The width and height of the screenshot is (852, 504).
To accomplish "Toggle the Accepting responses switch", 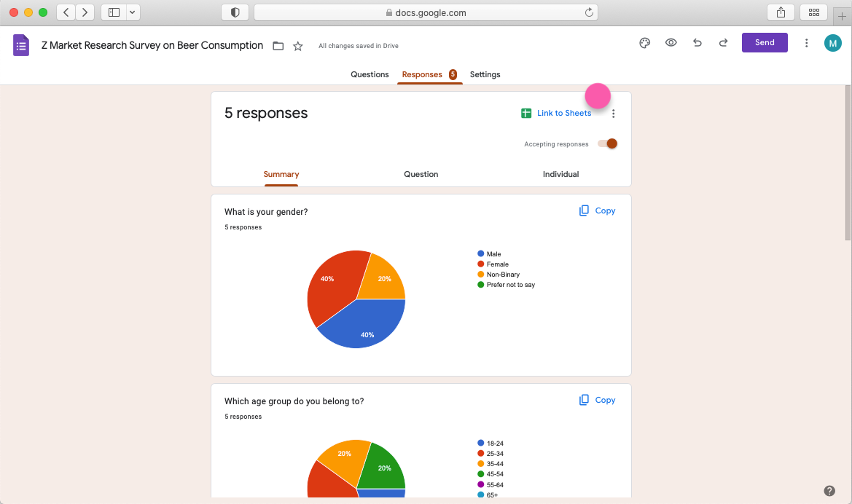I will pos(607,143).
